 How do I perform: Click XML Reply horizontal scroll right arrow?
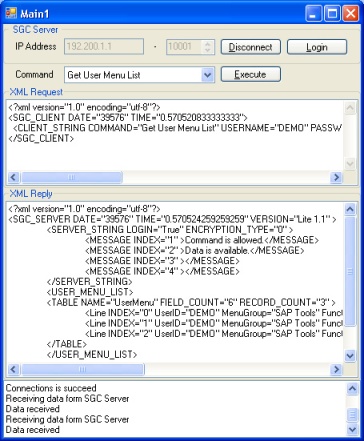tap(336, 369)
